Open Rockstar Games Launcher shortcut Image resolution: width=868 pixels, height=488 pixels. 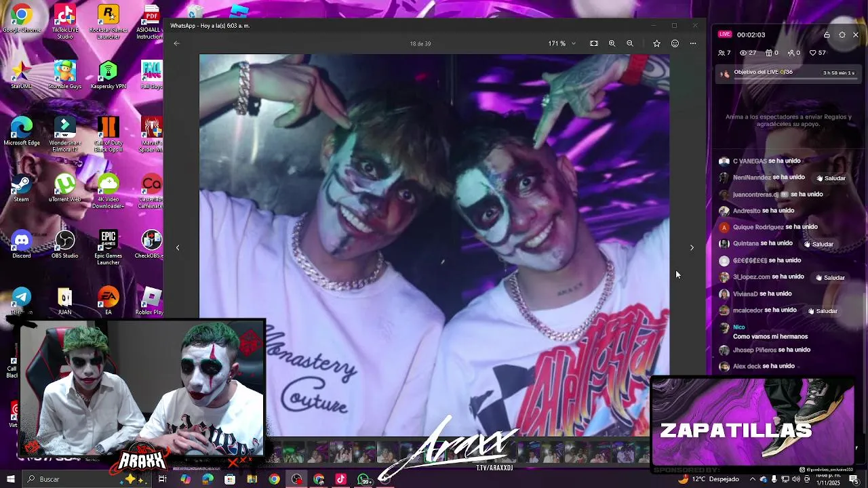pos(108,22)
